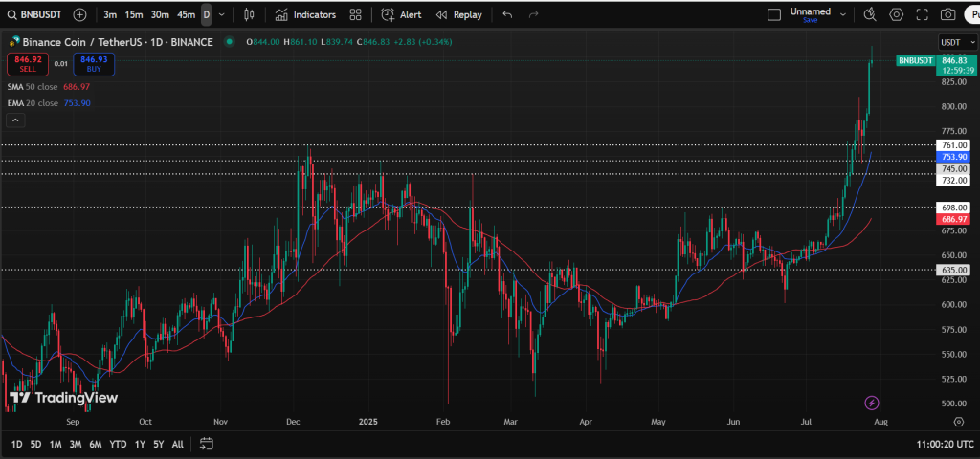980x459 pixels.
Task: Open indicator templates four-squares icon
Action: click(x=356, y=14)
